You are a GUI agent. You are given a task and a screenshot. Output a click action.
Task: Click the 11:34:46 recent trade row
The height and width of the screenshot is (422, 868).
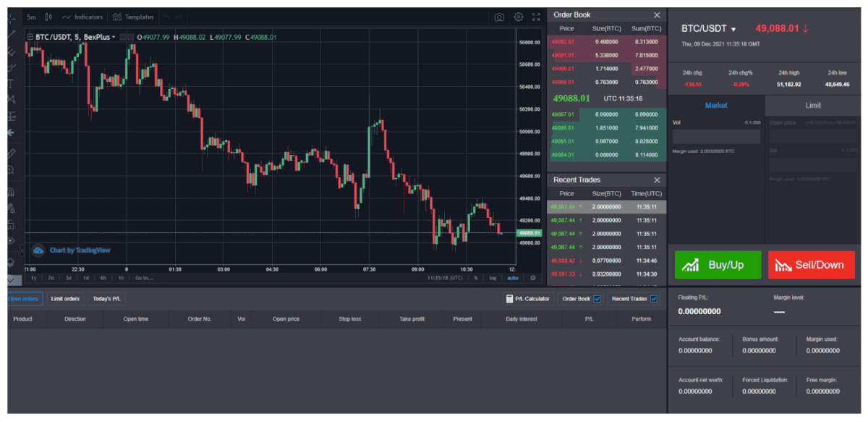coord(606,261)
